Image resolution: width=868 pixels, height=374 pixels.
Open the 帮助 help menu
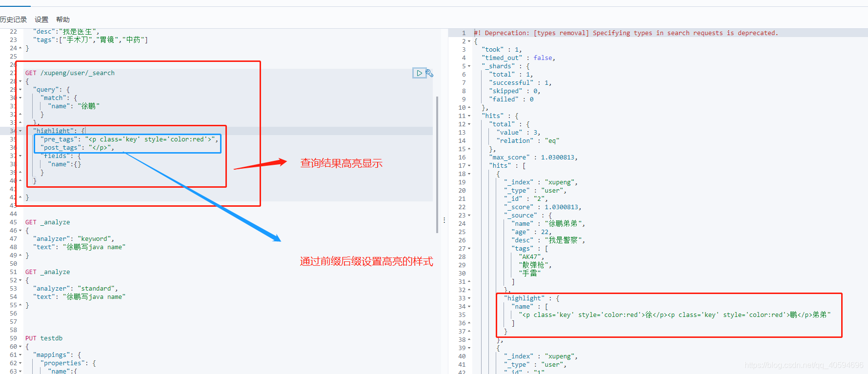[x=63, y=20]
